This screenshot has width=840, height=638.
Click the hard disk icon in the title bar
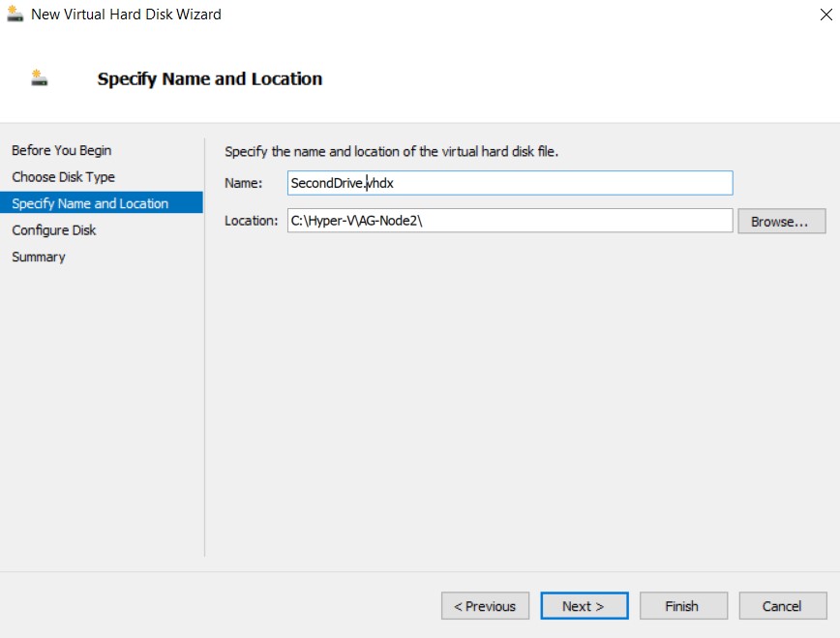[x=14, y=14]
